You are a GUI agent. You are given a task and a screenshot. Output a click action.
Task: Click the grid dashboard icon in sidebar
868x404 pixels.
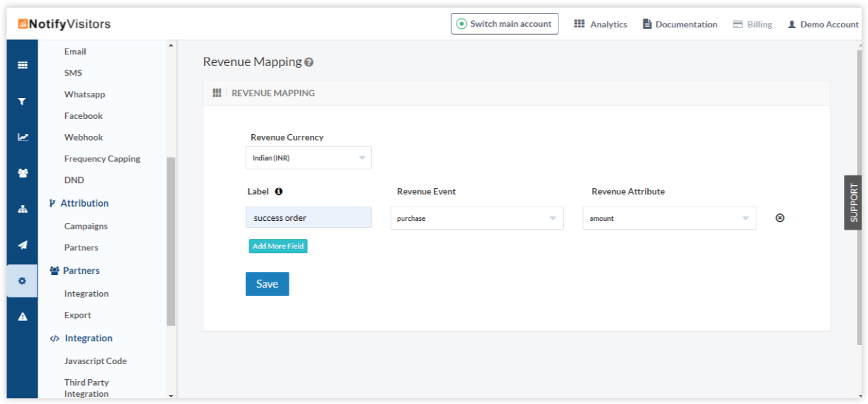tap(23, 65)
